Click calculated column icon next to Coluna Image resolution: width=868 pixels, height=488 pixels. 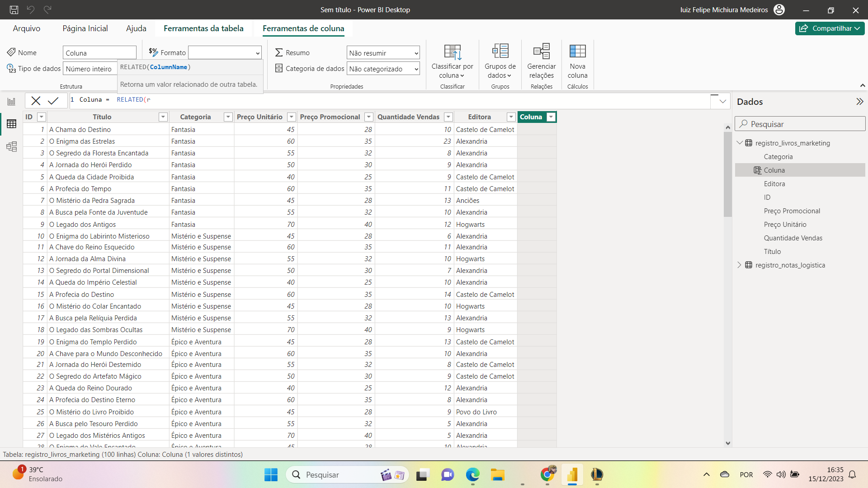click(757, 170)
